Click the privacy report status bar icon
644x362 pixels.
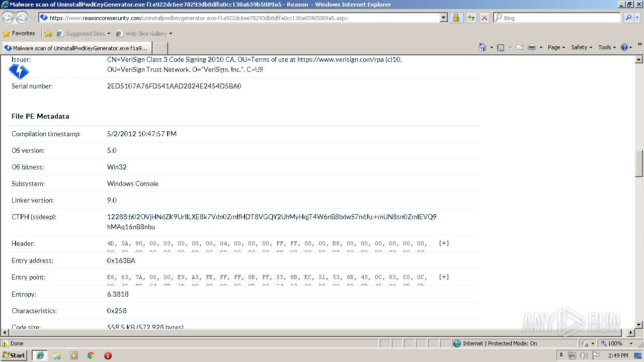coord(586,343)
